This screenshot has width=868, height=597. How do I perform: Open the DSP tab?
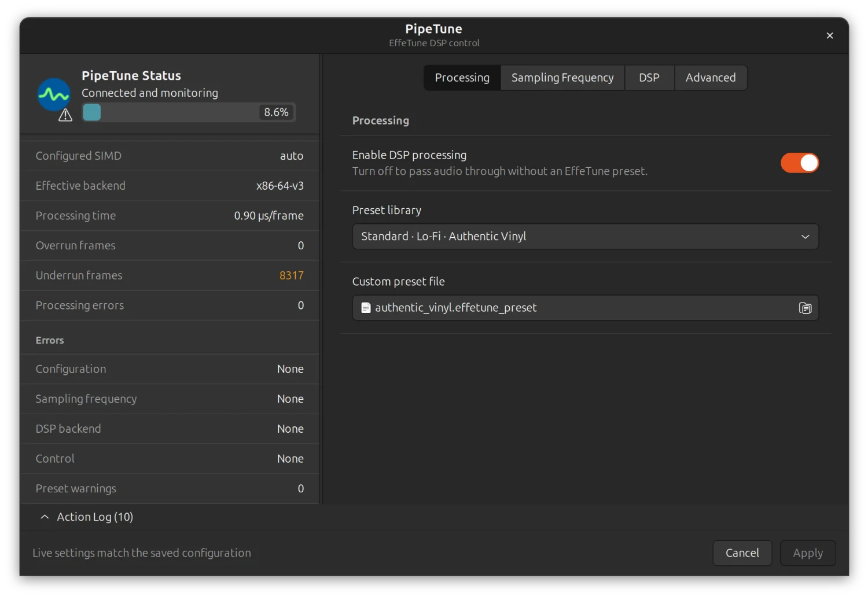649,78
